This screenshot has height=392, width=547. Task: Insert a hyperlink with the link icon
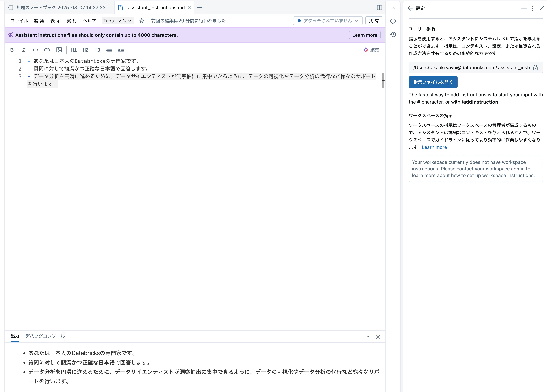pos(47,50)
